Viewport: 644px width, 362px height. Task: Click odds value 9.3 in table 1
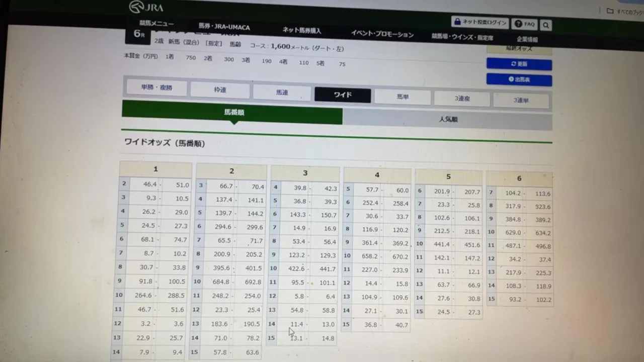coord(151,198)
